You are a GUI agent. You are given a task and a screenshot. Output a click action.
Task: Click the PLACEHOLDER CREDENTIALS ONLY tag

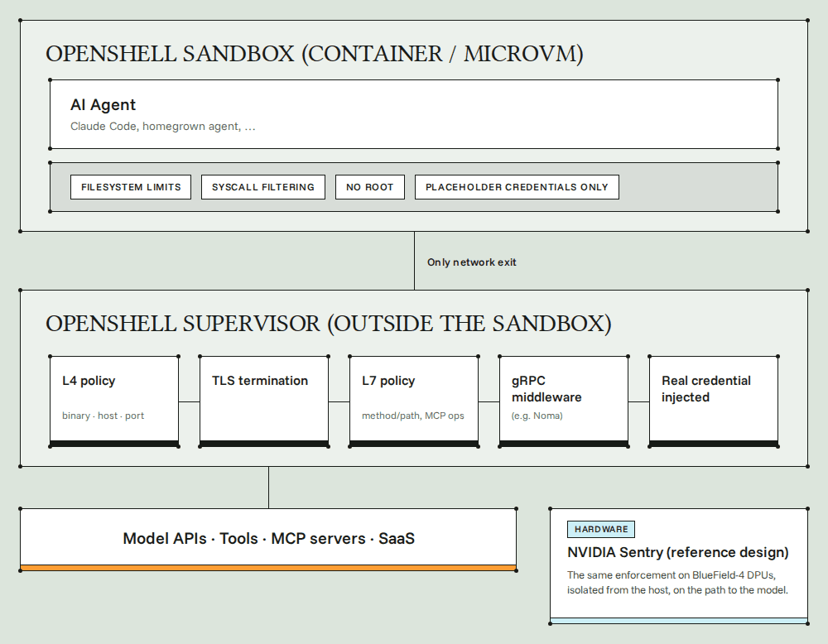point(517,187)
